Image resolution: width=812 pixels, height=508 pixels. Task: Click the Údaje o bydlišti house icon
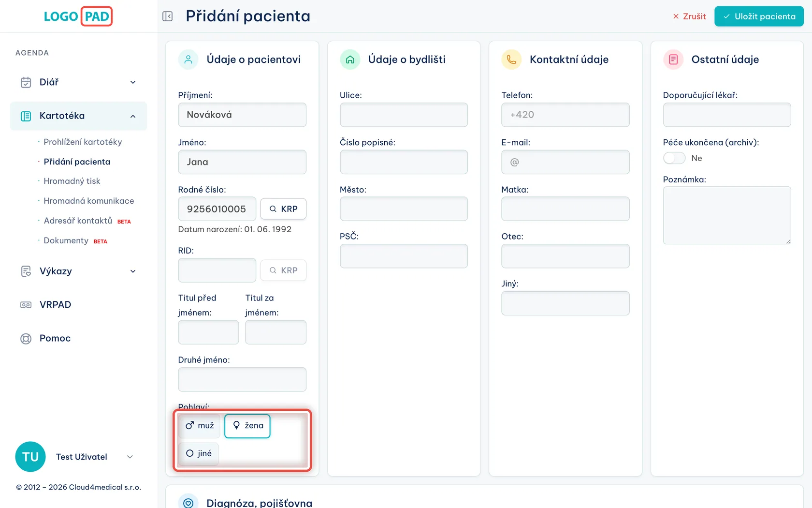point(350,60)
